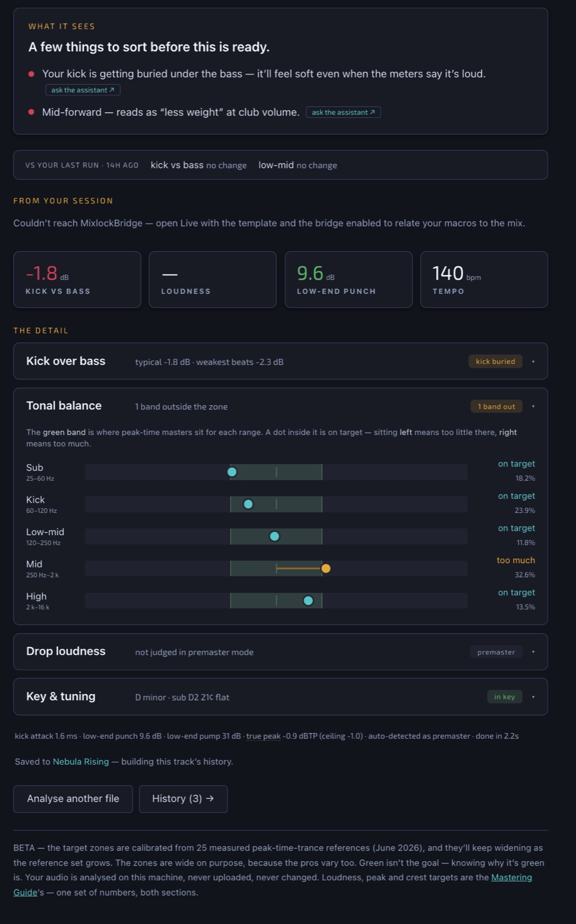Expand the Key & tuning detail arrow
Image resolution: width=576 pixels, height=924 pixels.
click(x=533, y=697)
